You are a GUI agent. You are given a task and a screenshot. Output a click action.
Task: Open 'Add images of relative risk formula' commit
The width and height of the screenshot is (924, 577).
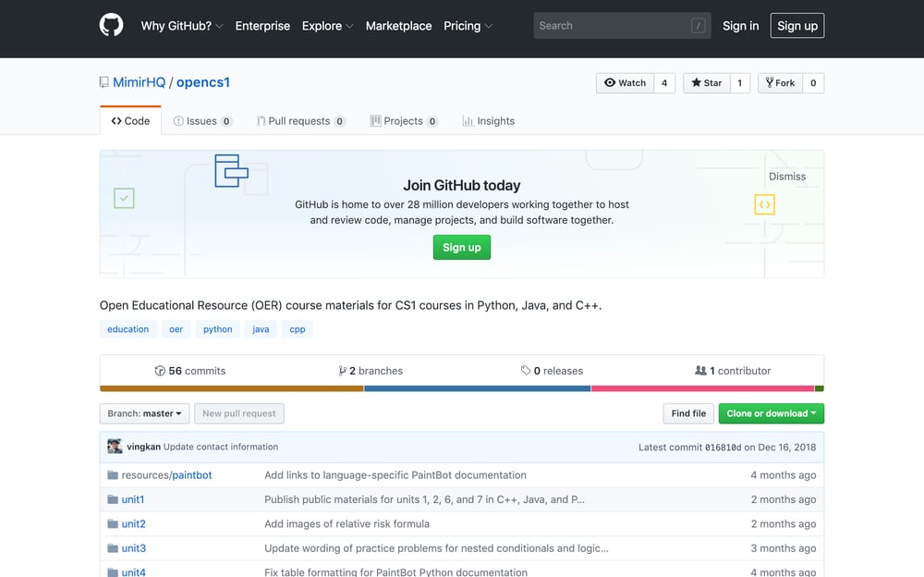tap(347, 524)
